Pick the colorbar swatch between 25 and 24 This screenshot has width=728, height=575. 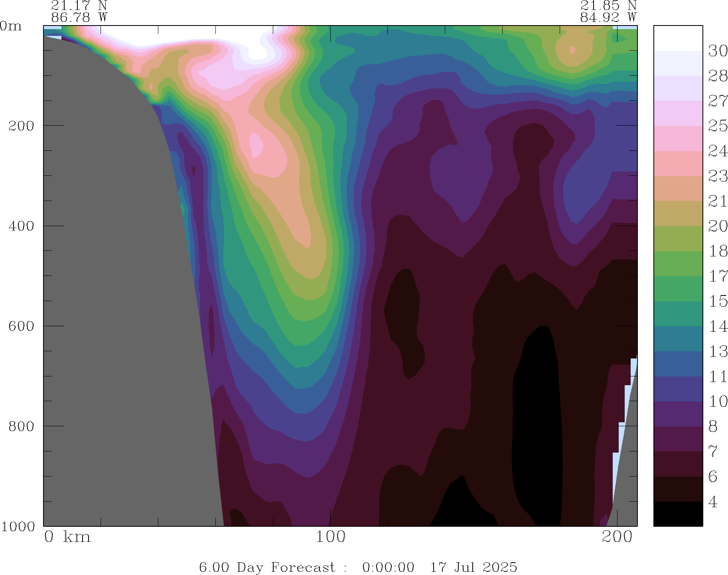tap(678, 138)
